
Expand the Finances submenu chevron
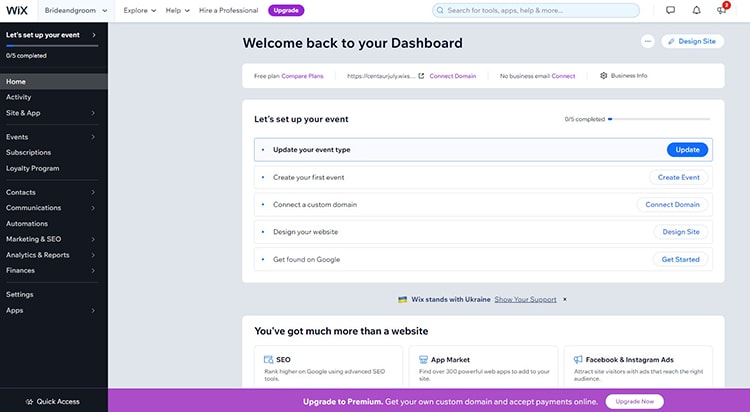coord(93,270)
